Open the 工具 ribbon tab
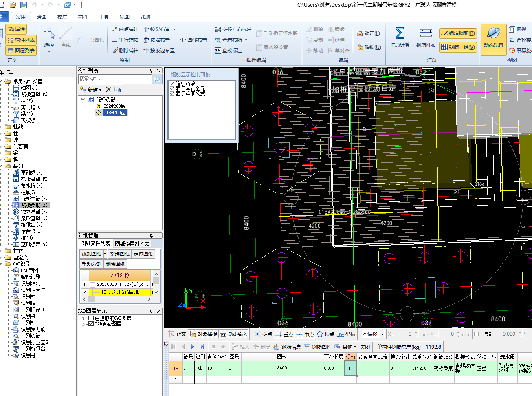 [x=104, y=17]
